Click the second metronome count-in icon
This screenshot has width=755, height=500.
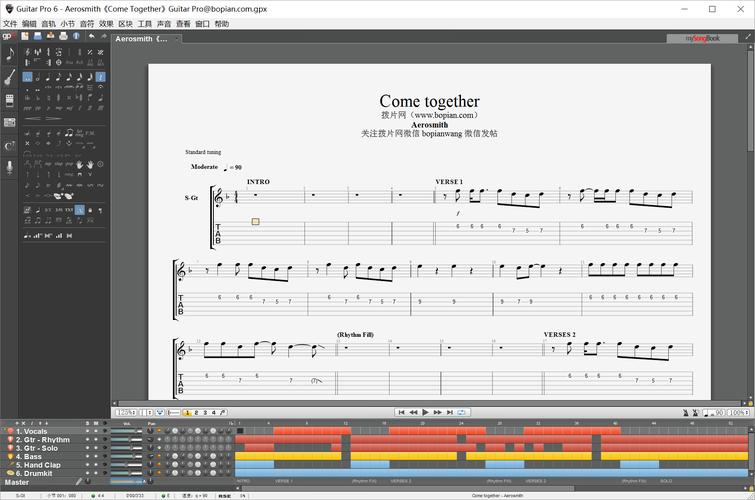695,413
